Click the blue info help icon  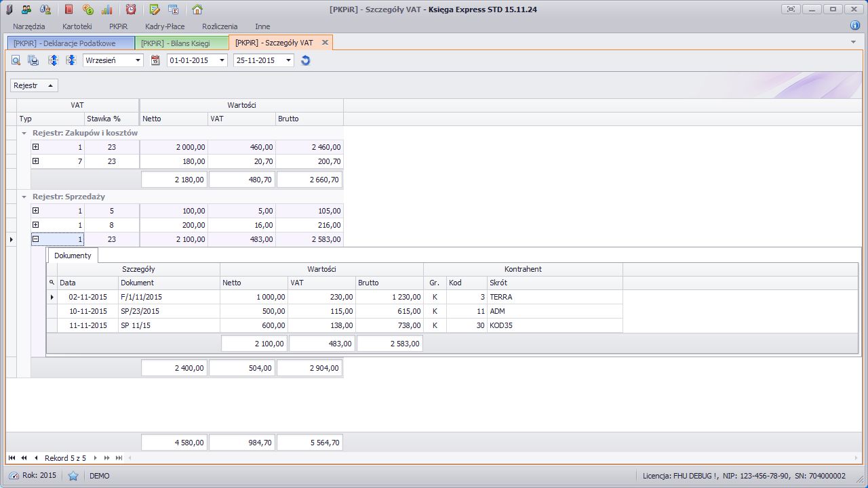pos(855,26)
